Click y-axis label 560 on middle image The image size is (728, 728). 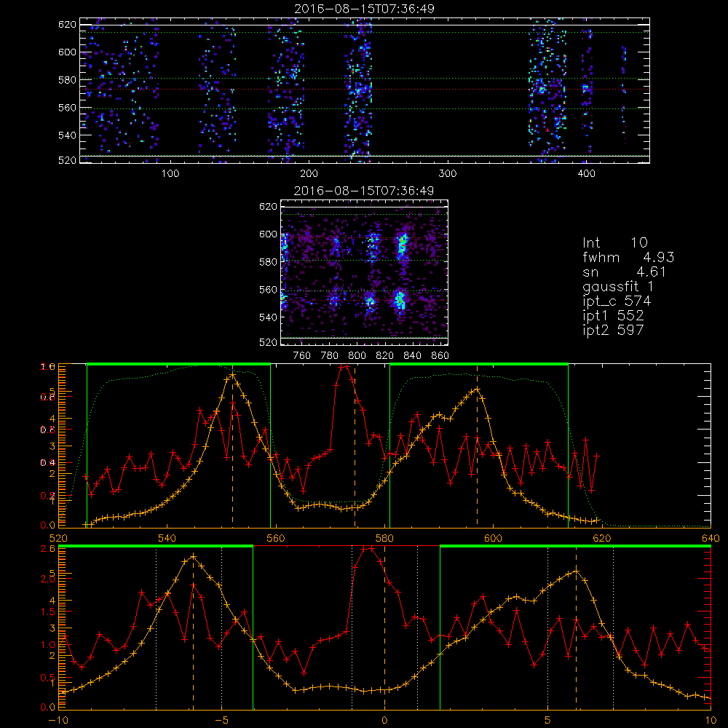point(268,290)
